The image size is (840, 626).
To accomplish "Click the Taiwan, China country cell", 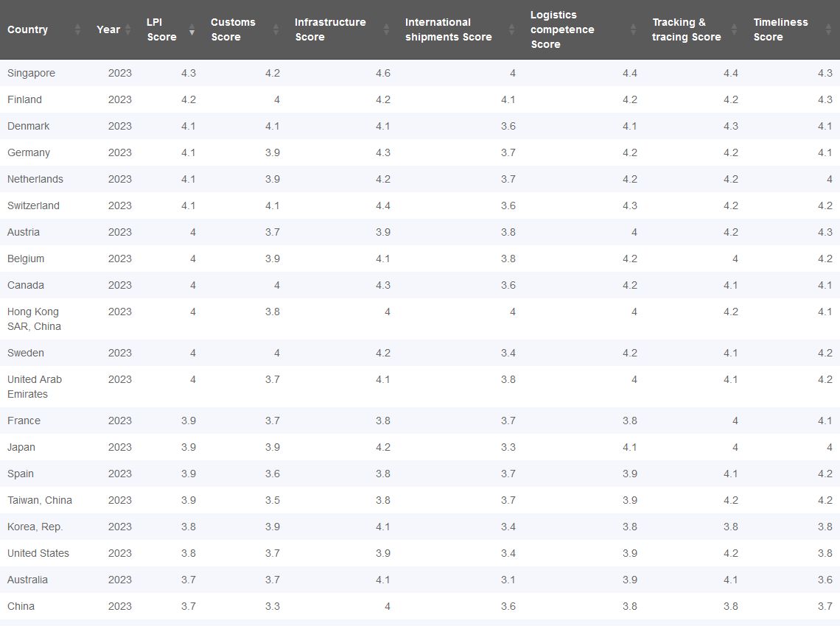I will (x=40, y=500).
